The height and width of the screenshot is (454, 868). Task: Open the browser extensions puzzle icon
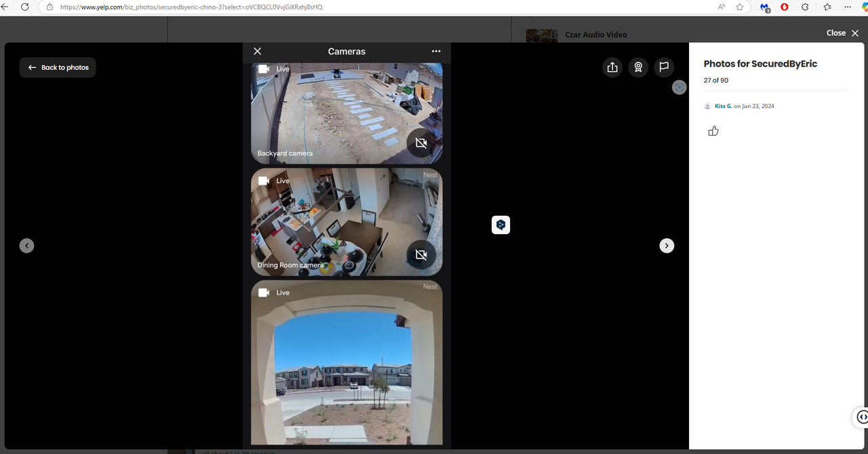tap(805, 7)
